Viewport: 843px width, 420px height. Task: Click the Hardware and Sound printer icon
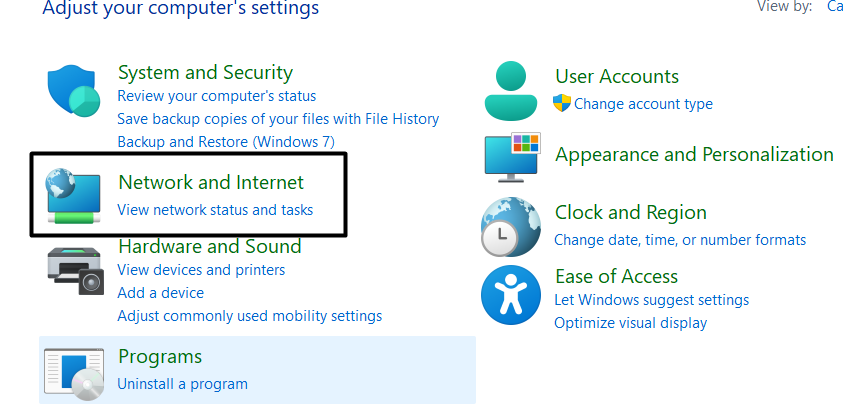pyautogui.click(x=75, y=268)
